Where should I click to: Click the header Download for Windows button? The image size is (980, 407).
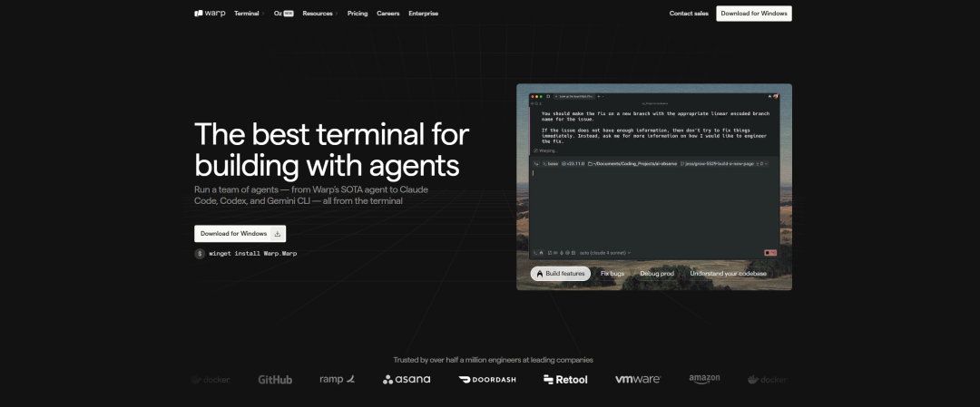(x=754, y=14)
